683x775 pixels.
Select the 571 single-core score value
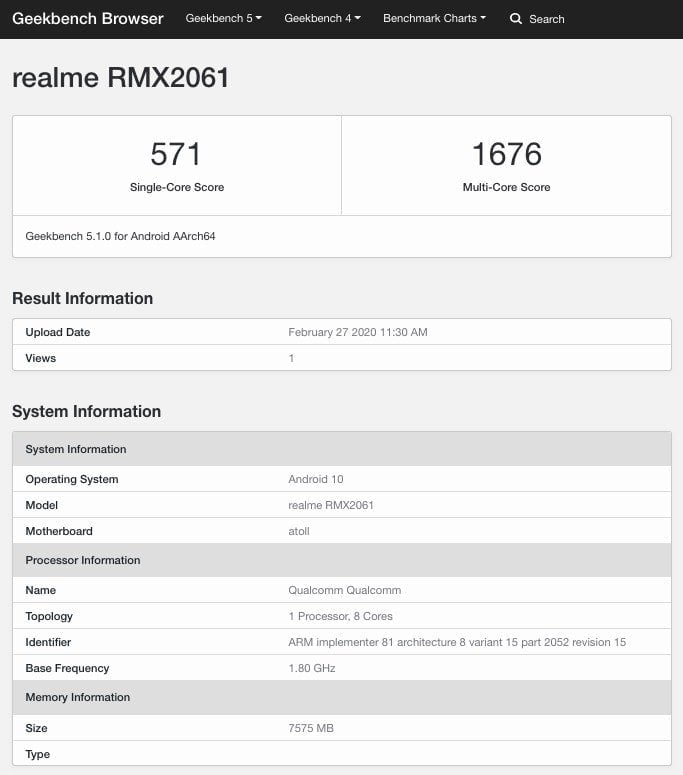176,154
